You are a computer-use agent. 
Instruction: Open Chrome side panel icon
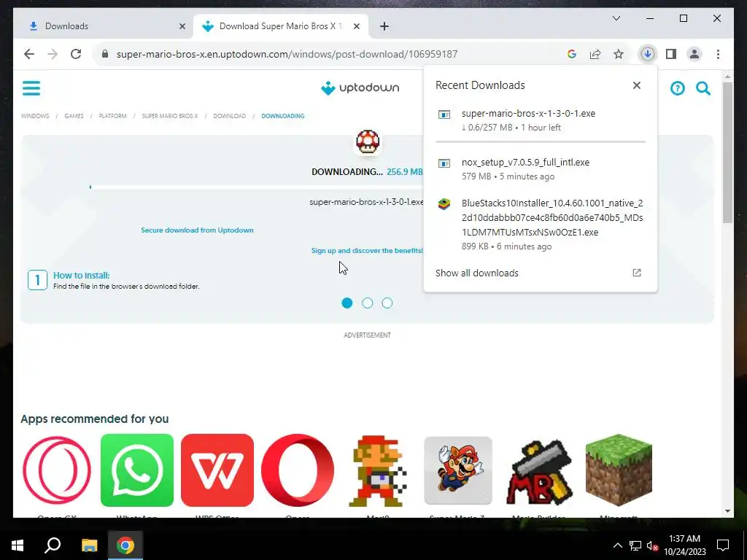coord(671,54)
